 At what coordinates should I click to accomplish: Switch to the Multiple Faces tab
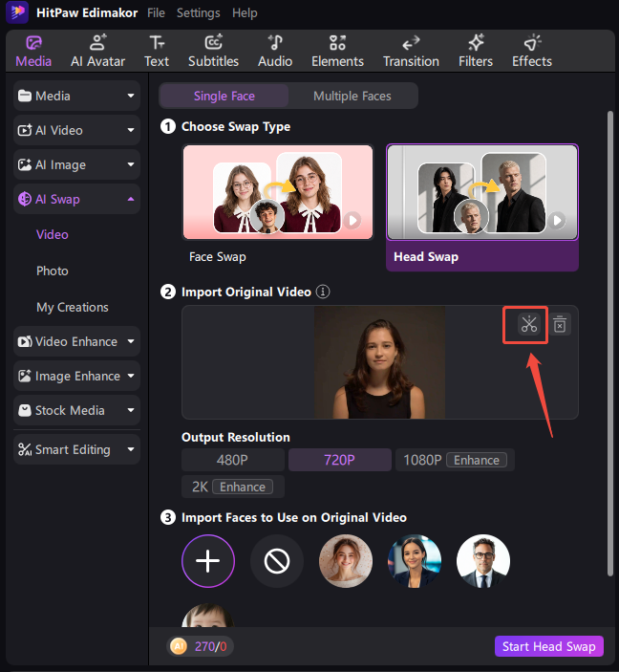(352, 96)
